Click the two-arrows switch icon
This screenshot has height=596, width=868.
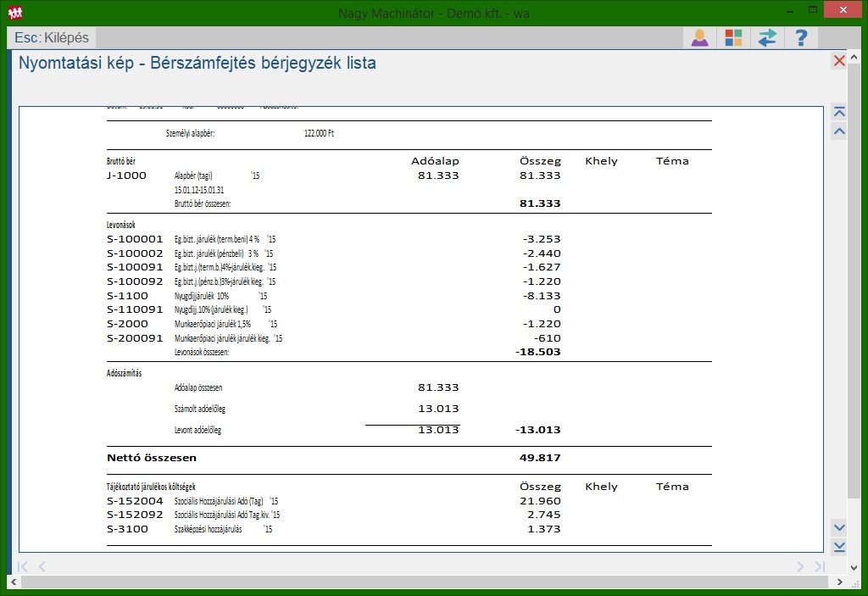click(767, 38)
